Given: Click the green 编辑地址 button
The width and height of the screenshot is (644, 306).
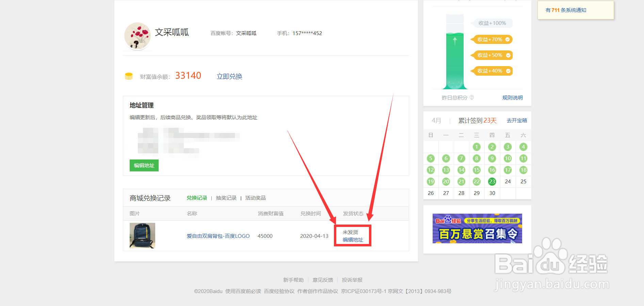Looking at the screenshot, I should 144,165.
